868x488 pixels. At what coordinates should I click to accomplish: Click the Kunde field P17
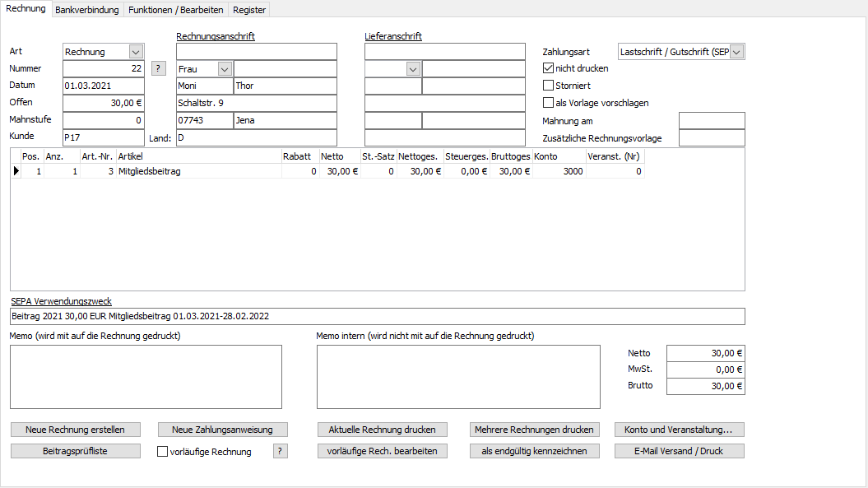[104, 137]
